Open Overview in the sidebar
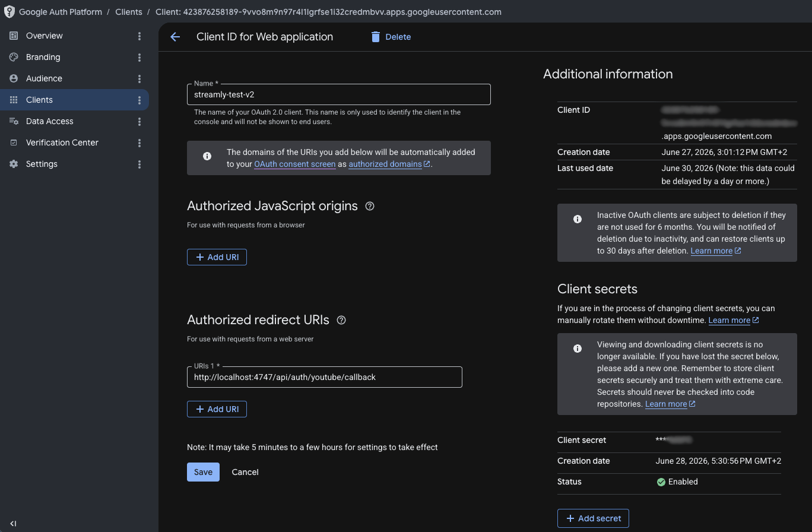Viewport: 812px width, 532px height. click(44, 36)
